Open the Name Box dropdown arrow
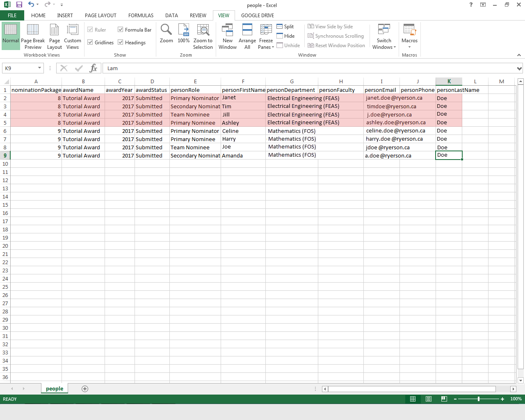This screenshot has width=525, height=420. pos(40,68)
